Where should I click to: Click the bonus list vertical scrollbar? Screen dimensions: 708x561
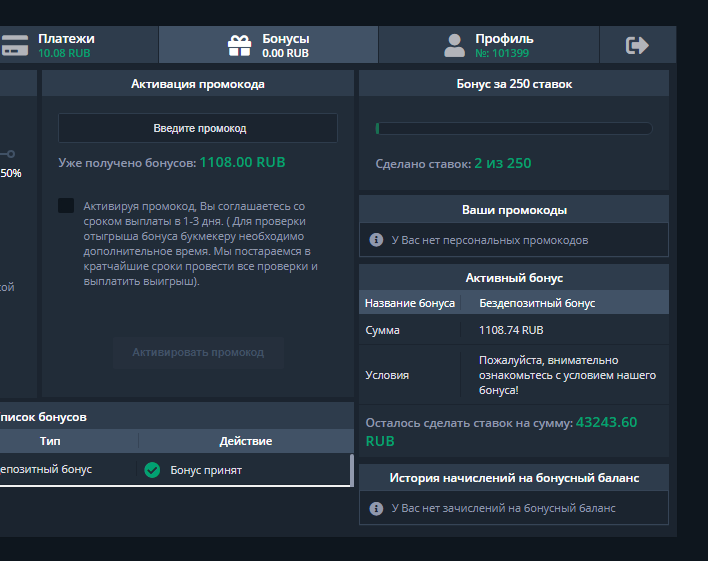352,470
